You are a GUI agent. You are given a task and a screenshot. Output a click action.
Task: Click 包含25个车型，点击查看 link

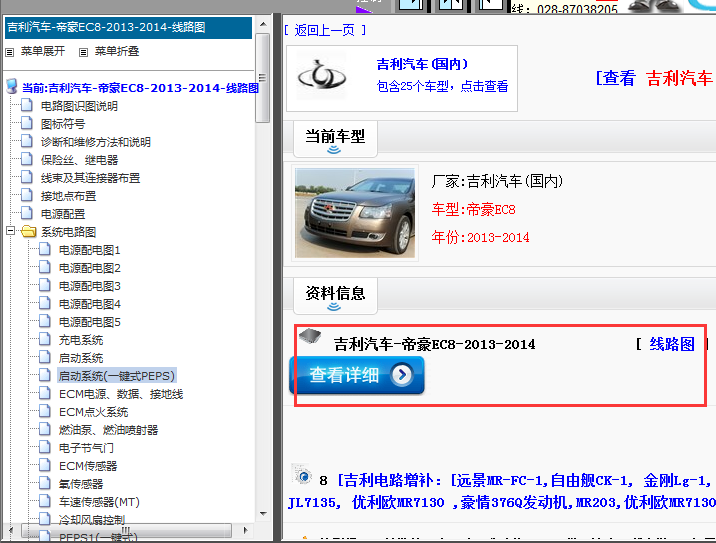click(442, 86)
